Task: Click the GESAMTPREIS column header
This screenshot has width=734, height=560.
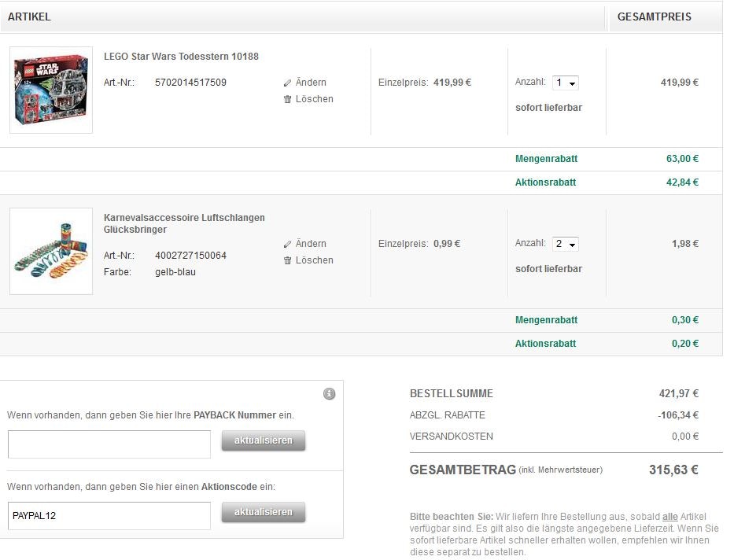Action: 654,17
